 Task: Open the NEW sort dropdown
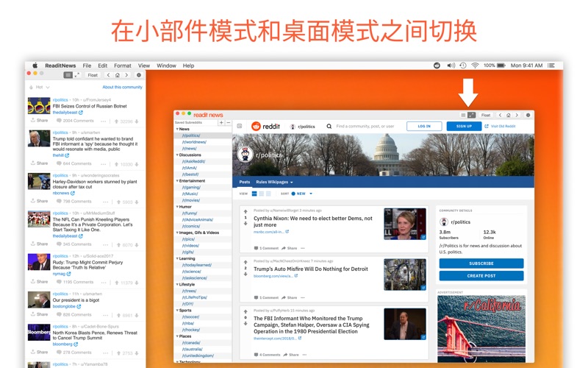[x=302, y=194]
